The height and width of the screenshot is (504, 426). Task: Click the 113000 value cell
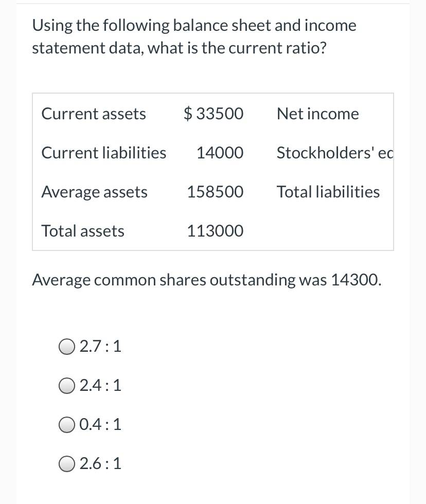pyautogui.click(x=216, y=231)
